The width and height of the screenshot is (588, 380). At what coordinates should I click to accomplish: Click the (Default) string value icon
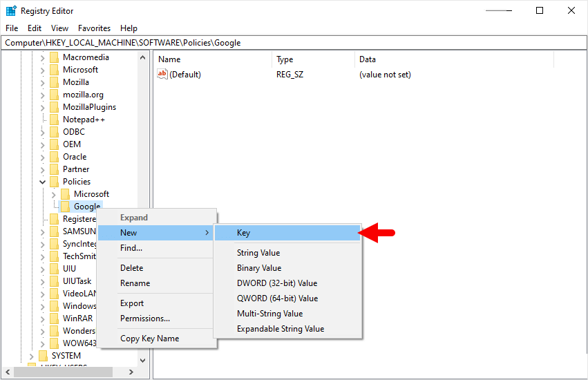tap(162, 74)
